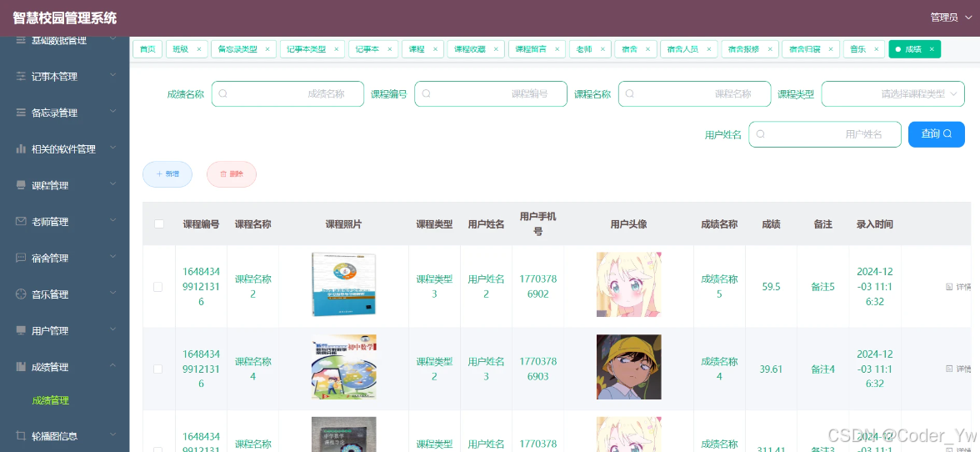The image size is (980, 452).
Task: Click the 新增 add button
Action: pos(167,173)
